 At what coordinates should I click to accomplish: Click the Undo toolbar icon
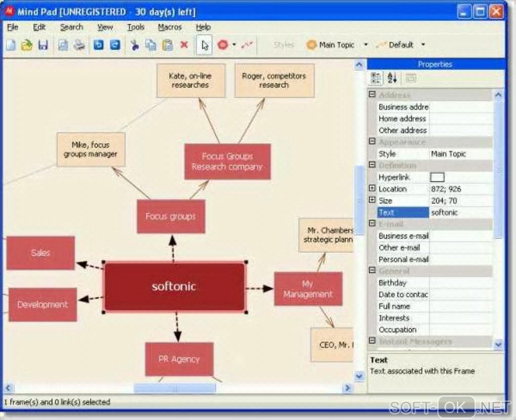[99, 45]
